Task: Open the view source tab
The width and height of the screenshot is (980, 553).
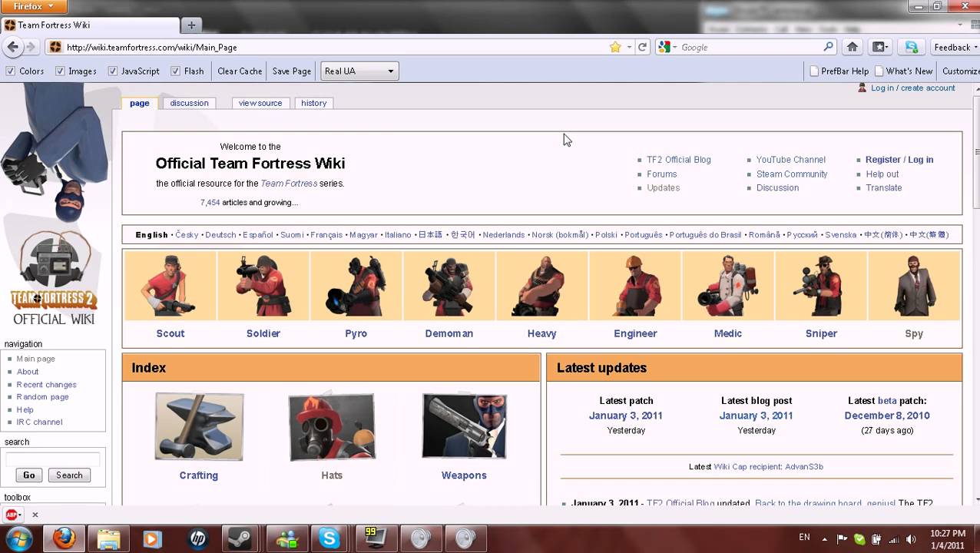Action: coord(260,103)
